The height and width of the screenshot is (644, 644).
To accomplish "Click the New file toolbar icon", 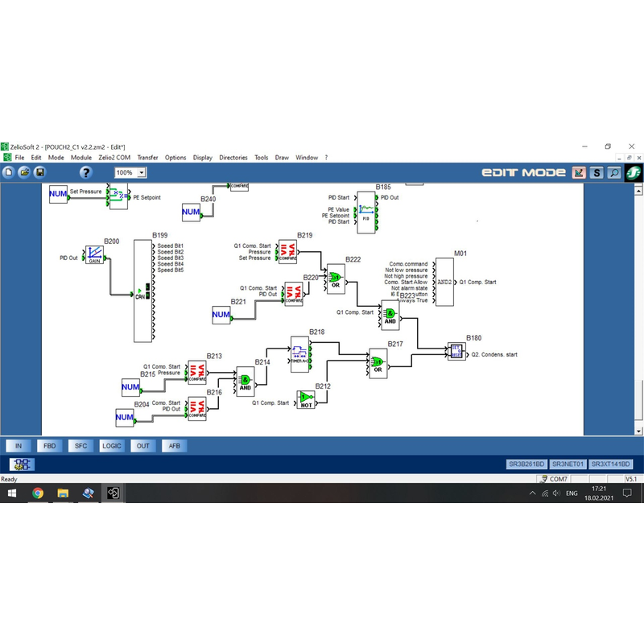I will click(x=9, y=172).
